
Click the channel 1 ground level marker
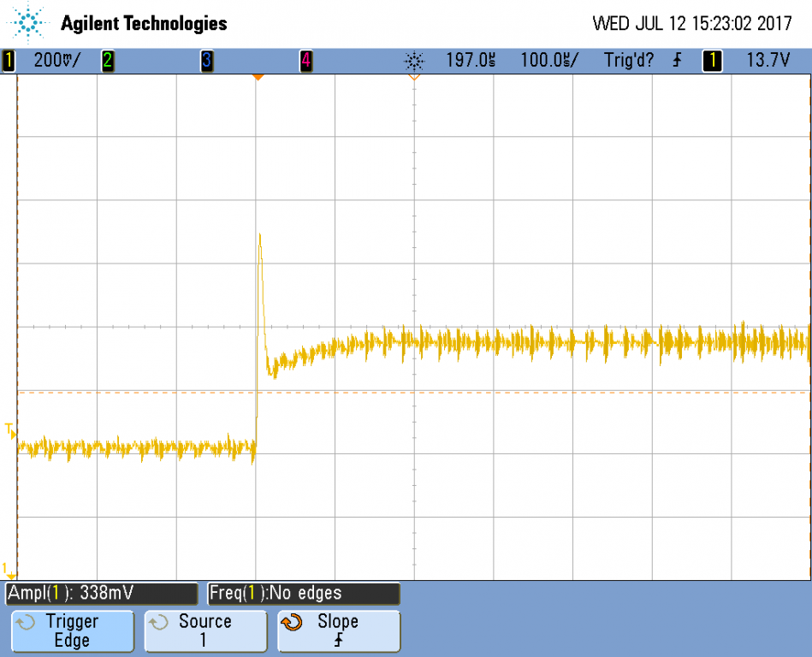(x=9, y=571)
